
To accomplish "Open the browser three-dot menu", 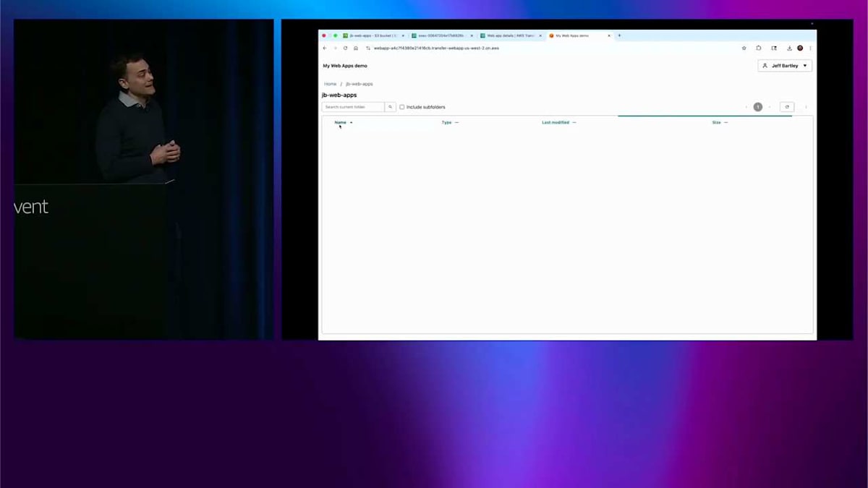I will [x=810, y=48].
